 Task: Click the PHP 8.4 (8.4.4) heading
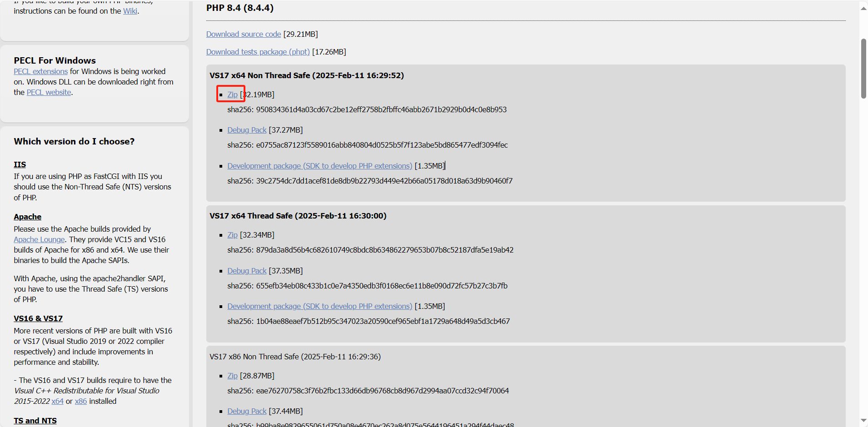(240, 8)
